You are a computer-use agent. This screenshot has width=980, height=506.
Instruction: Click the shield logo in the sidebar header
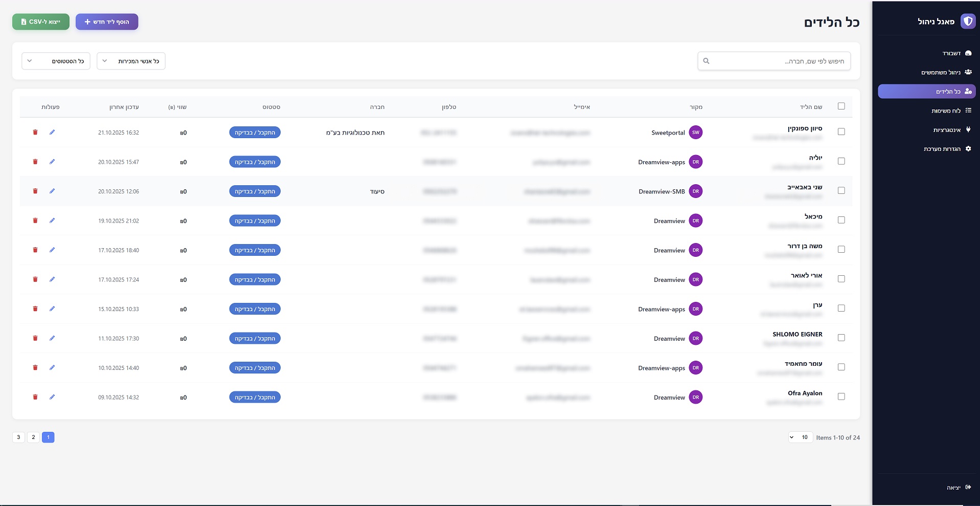point(968,21)
